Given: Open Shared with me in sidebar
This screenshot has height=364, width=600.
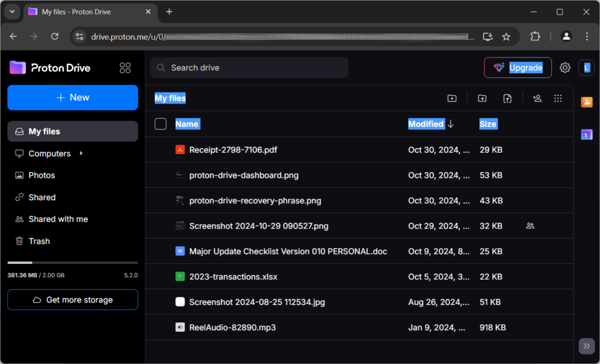Looking at the screenshot, I should point(73,219).
